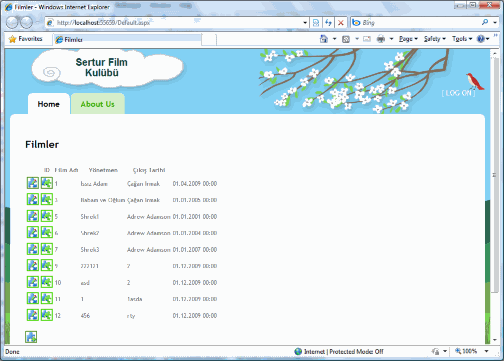Click the left edit icon in the row with ID 9

[x=33, y=265]
